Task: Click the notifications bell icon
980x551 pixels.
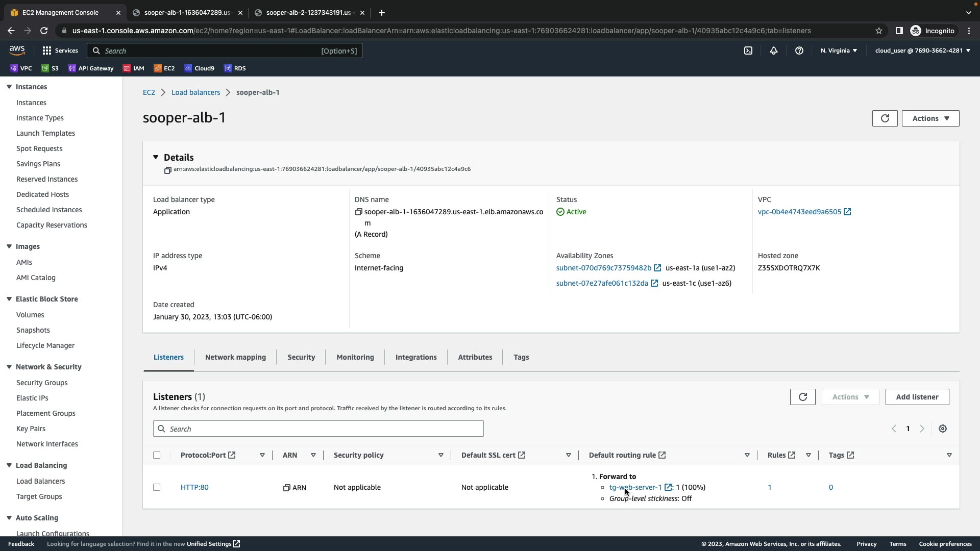Action: 774,51
